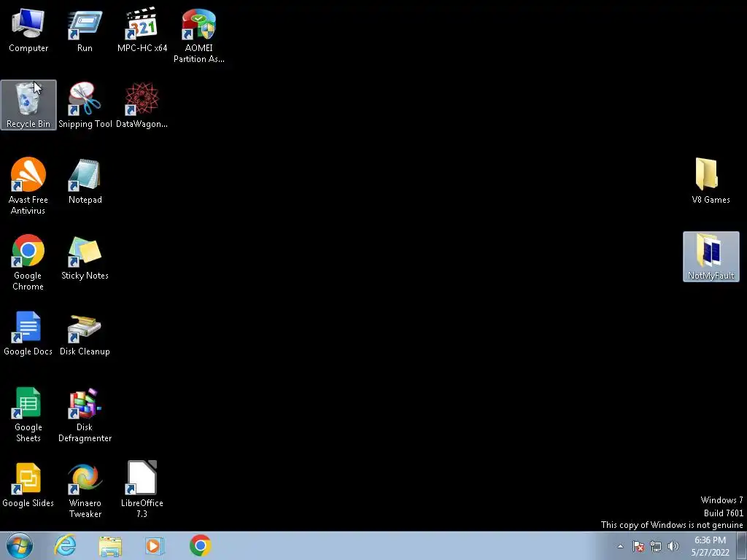Launch Internet Explorer from the taskbar
Image resolution: width=747 pixels, height=560 pixels.
pos(65,545)
